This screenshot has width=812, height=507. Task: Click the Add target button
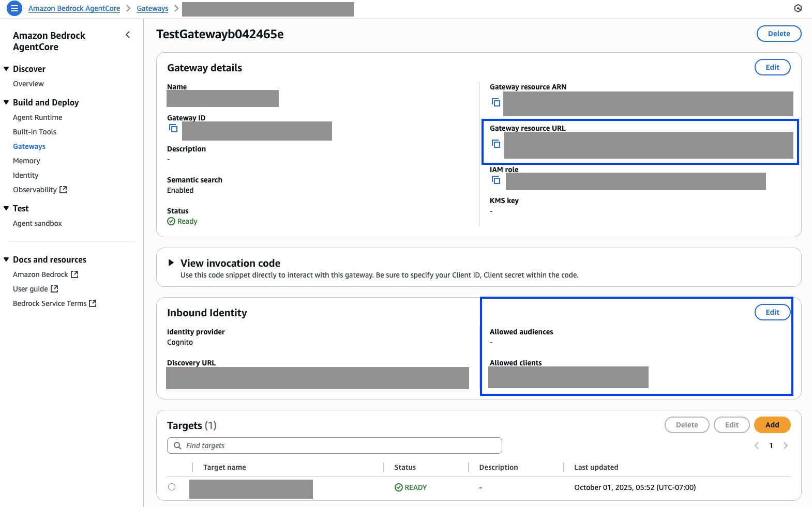click(772, 425)
